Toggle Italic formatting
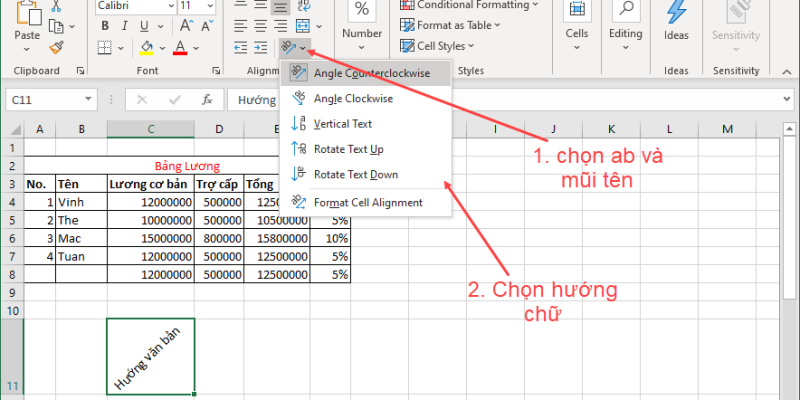Viewport: 800px width, 400px height. coord(124,26)
